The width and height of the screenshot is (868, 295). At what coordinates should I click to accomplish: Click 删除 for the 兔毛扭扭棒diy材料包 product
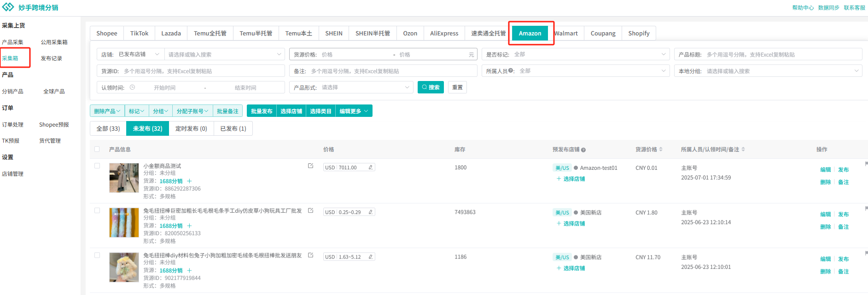(825, 272)
